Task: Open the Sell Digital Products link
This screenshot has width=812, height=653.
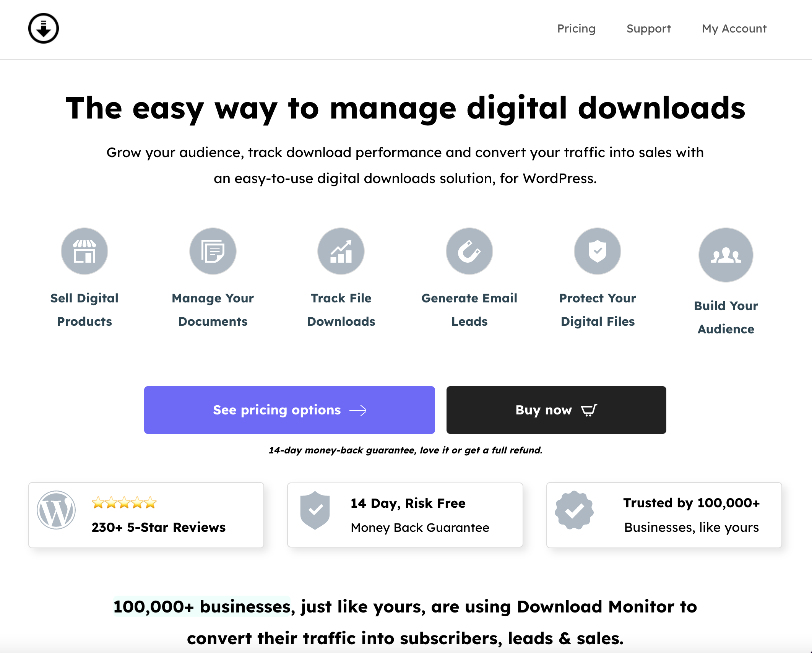Action: 84,310
